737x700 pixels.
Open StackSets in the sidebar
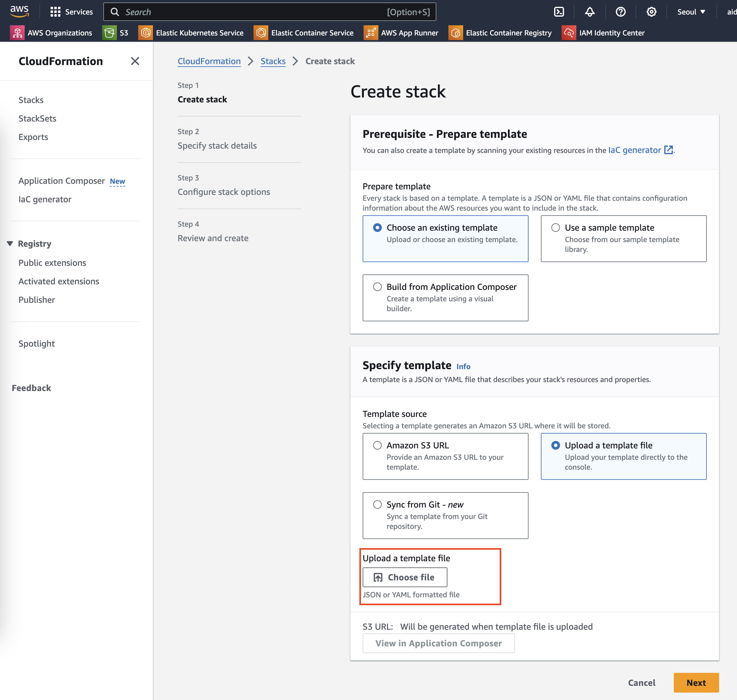point(37,118)
